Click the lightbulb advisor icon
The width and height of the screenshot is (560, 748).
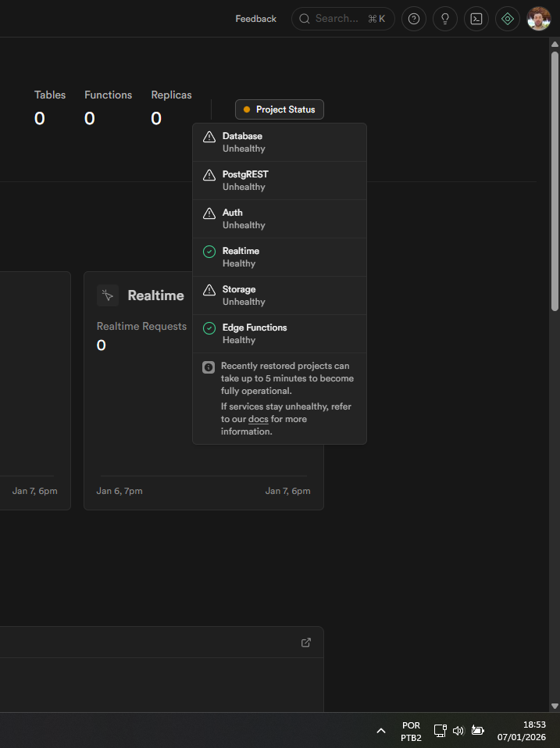[x=445, y=19]
